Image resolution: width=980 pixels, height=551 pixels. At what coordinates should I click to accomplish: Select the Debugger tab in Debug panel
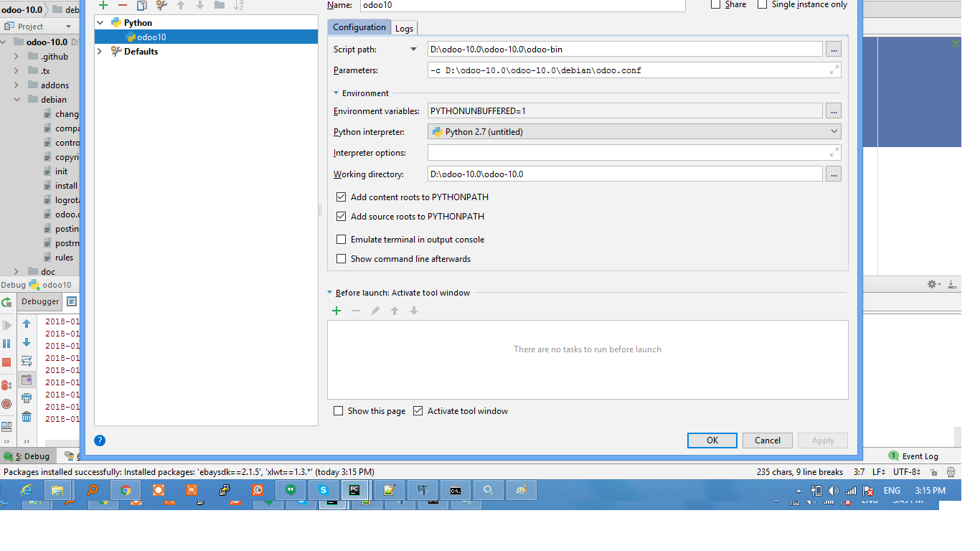pos(40,302)
